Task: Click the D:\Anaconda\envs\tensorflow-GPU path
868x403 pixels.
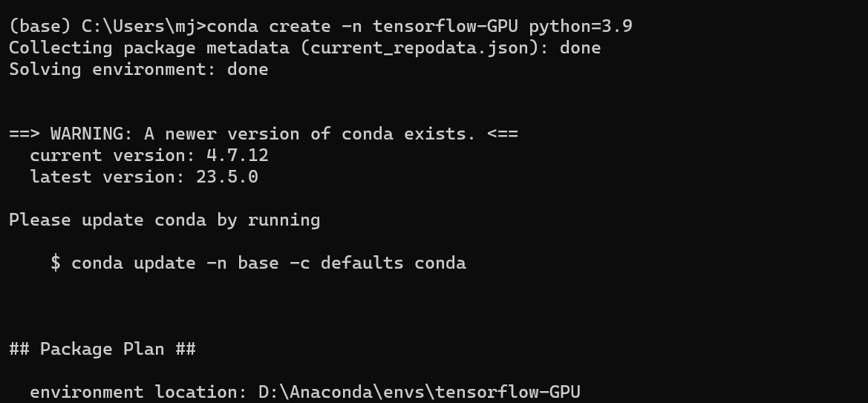Action: (419, 393)
